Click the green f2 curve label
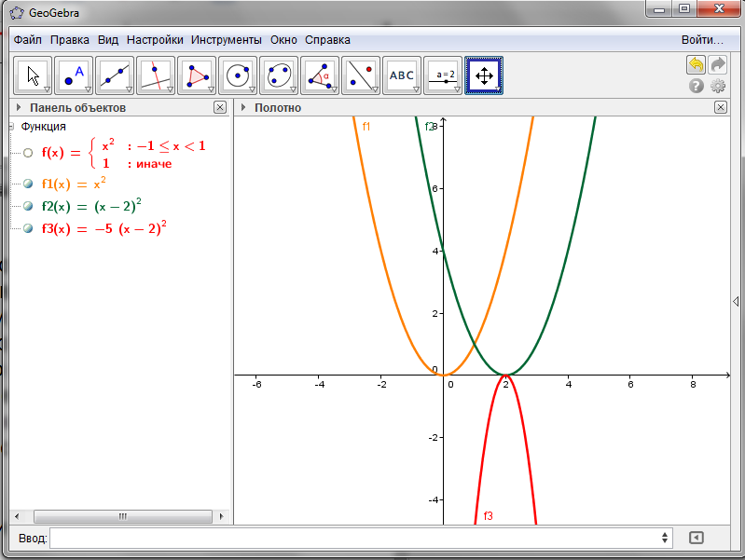 click(x=429, y=127)
